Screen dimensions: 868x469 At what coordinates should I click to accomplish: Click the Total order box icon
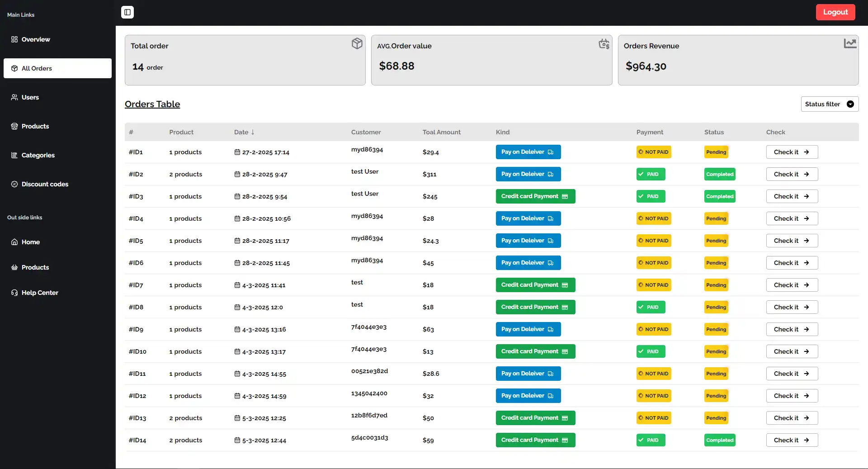point(357,43)
